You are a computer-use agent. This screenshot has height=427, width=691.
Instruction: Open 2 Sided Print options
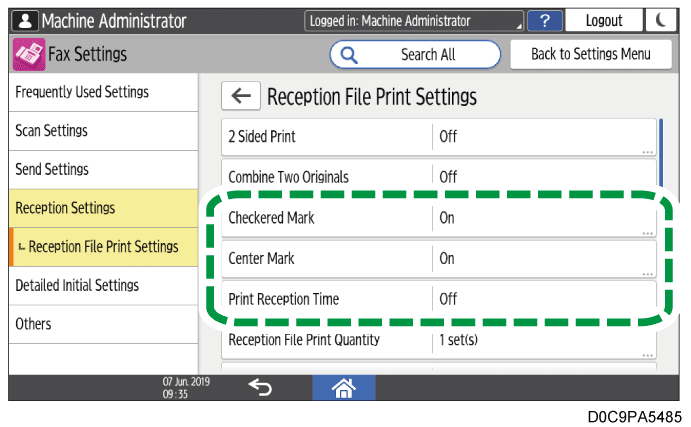point(438,136)
